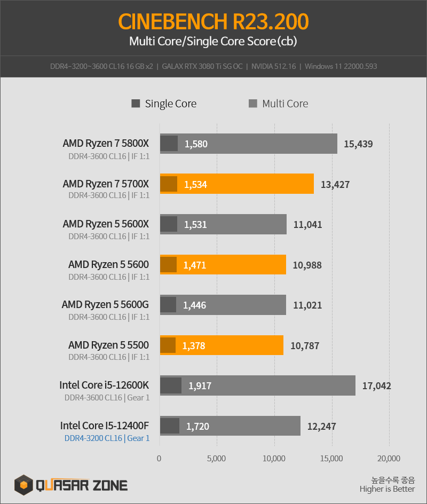
Task: Click the 11,041 score for Ryzen 5 5600X
Action: 307,225
